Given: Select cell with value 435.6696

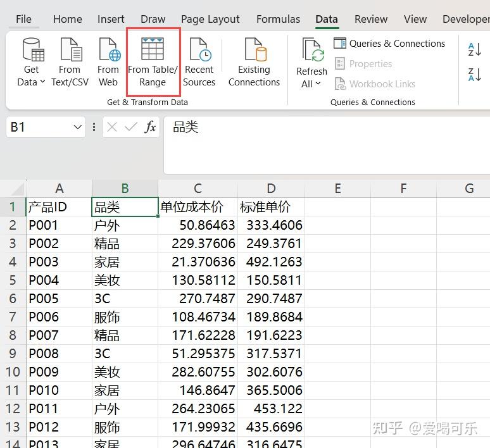Looking at the screenshot, I should tap(271, 426).
